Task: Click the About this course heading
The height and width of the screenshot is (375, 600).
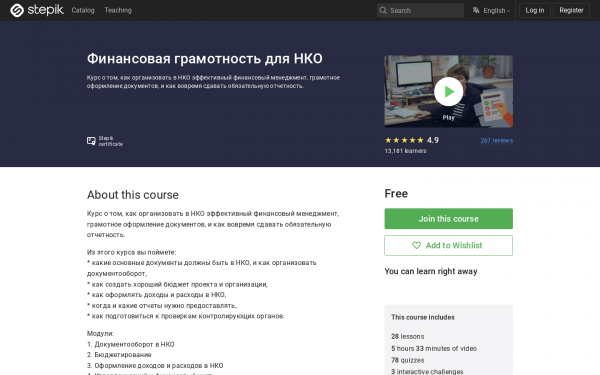Action: (x=133, y=195)
